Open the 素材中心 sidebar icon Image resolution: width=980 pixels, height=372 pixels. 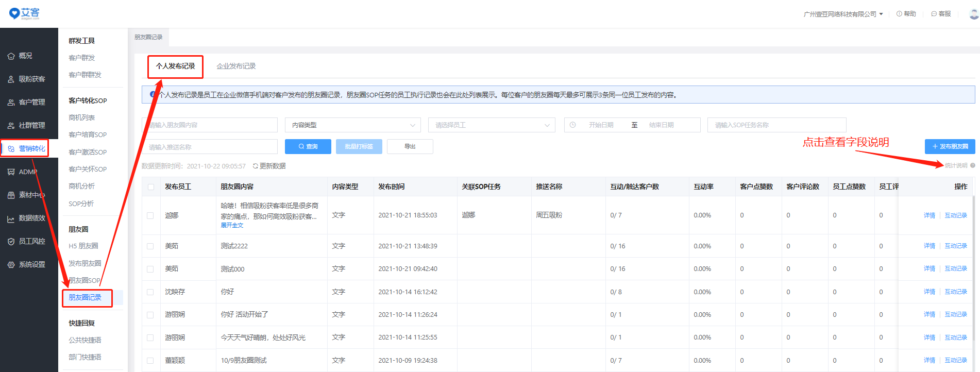point(11,195)
